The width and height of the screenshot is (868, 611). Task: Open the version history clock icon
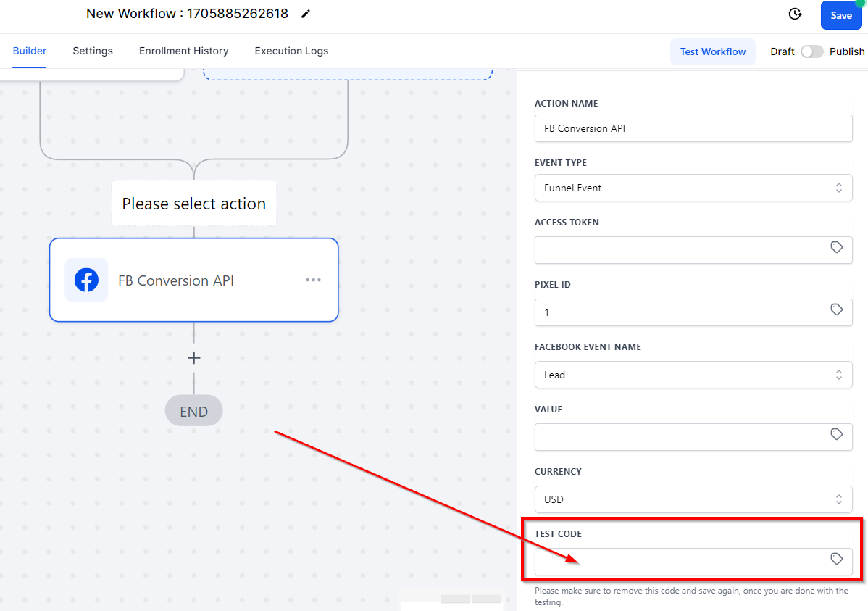click(795, 14)
